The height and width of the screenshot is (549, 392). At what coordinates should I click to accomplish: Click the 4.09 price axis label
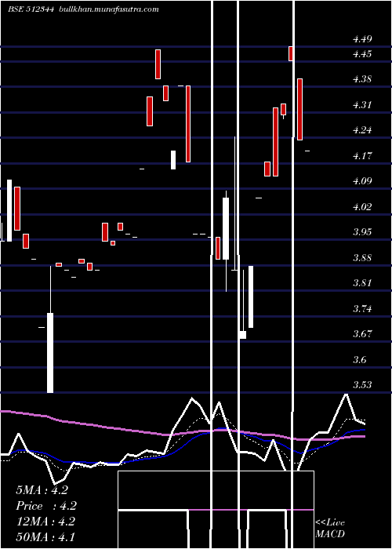[362, 181]
